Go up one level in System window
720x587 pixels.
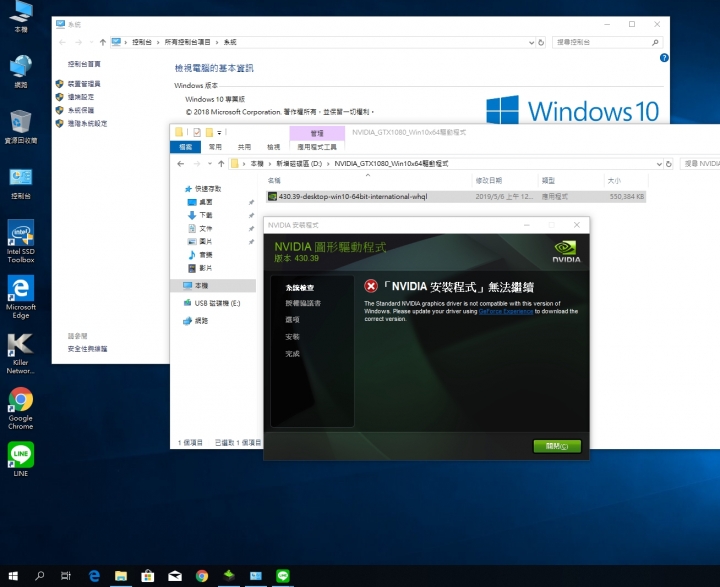tap(102, 42)
